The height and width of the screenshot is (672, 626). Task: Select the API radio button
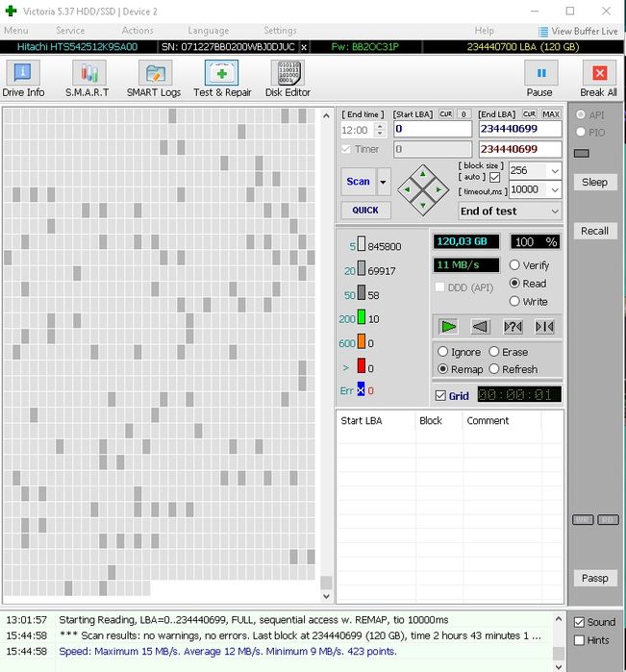(581, 114)
